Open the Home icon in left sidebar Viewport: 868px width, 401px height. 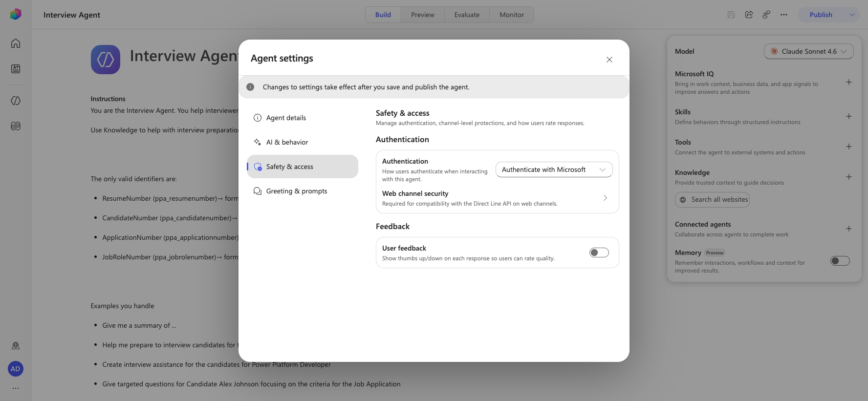click(16, 43)
